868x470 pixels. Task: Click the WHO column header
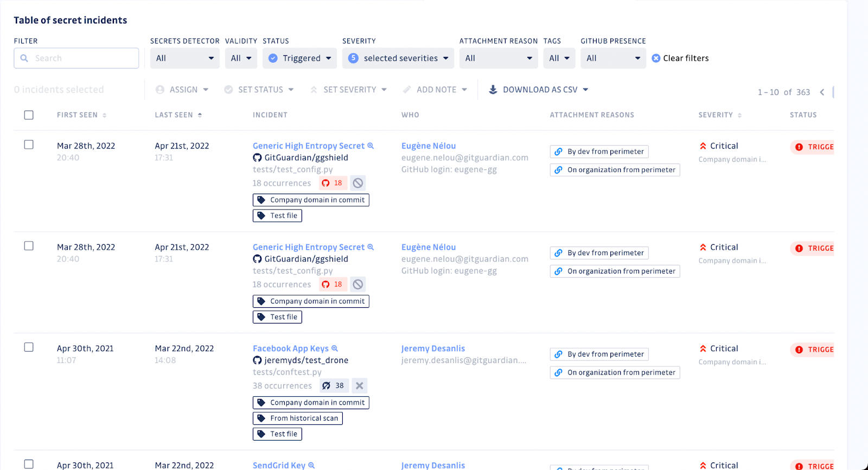410,115
